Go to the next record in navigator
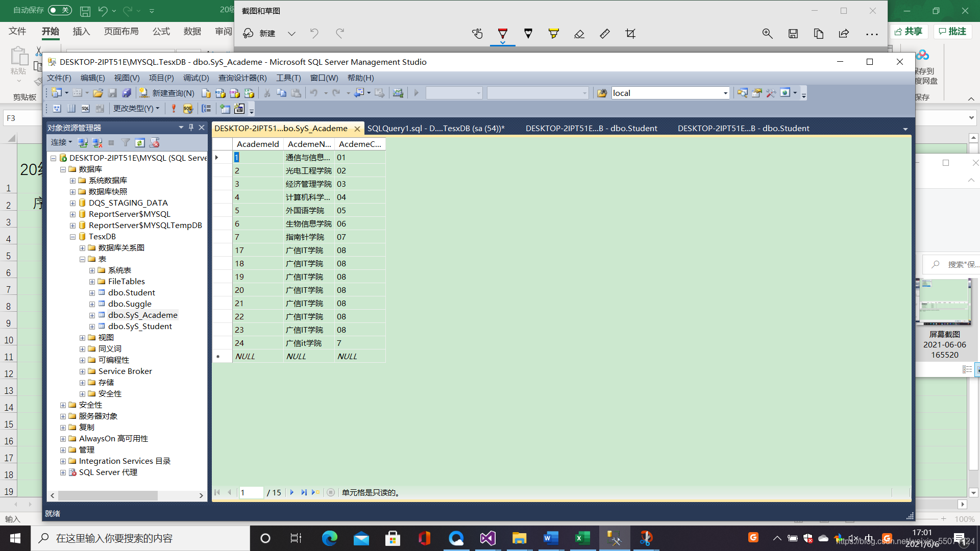The height and width of the screenshot is (551, 980). click(292, 492)
